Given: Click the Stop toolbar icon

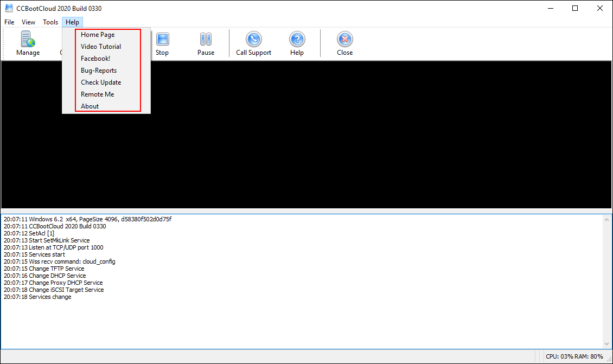Looking at the screenshot, I should 162,40.
